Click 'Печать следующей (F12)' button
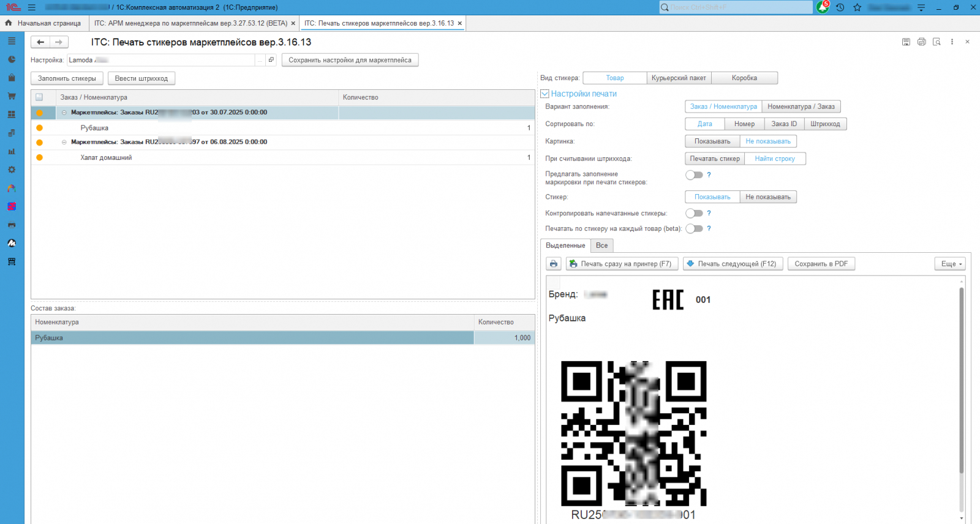This screenshot has width=980, height=524. click(733, 264)
